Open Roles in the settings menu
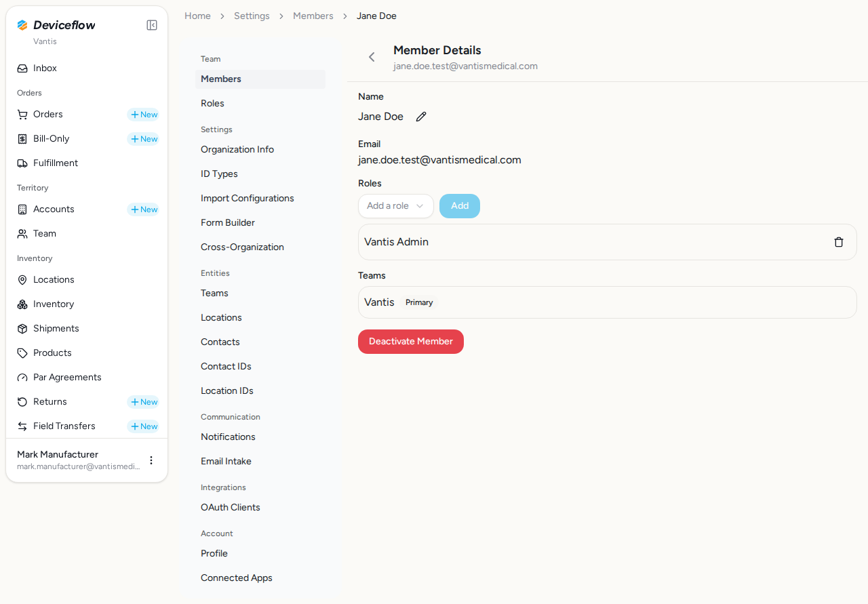868x604 pixels. (260, 104)
